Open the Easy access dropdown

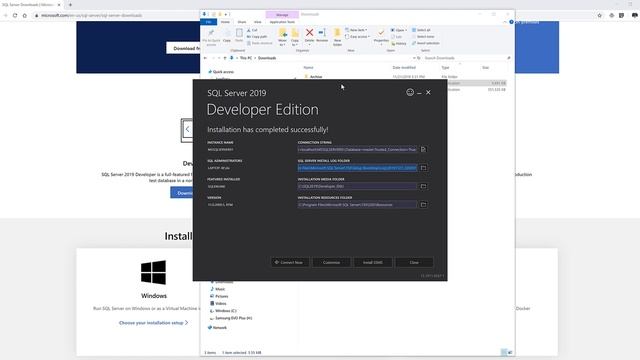(x=358, y=37)
